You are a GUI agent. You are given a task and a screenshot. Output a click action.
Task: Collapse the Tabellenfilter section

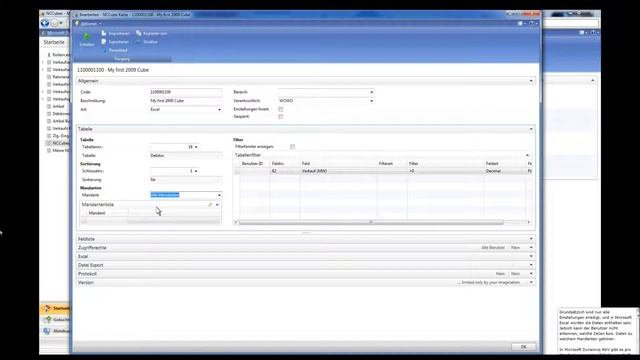click(x=527, y=155)
